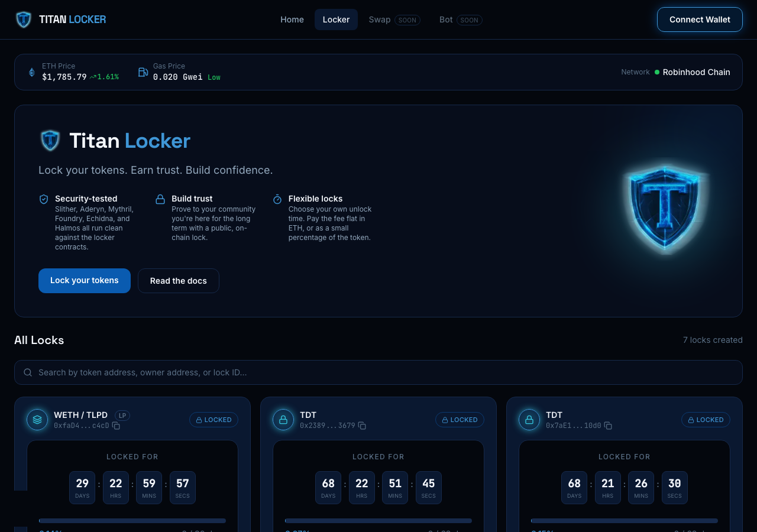Copy address 0xfaD4...c4cD
Screen dimensions: 757x532
(x=116, y=426)
